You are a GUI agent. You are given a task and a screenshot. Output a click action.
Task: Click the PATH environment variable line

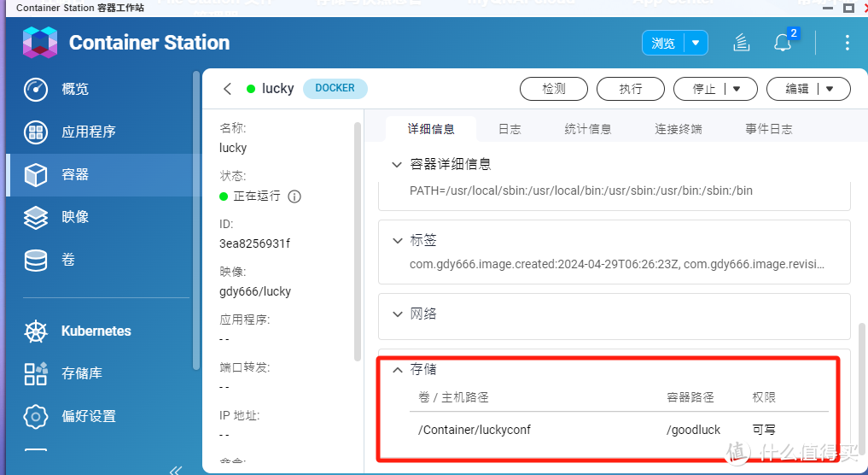point(580,191)
